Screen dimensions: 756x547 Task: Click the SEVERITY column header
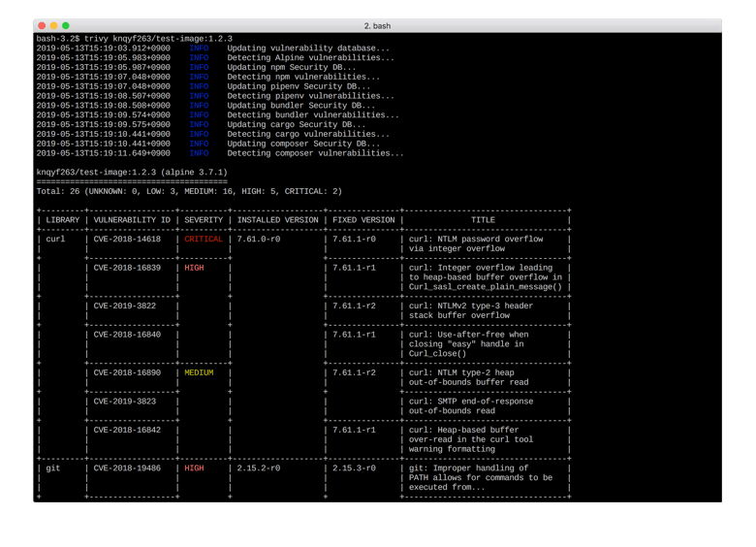pos(204,220)
